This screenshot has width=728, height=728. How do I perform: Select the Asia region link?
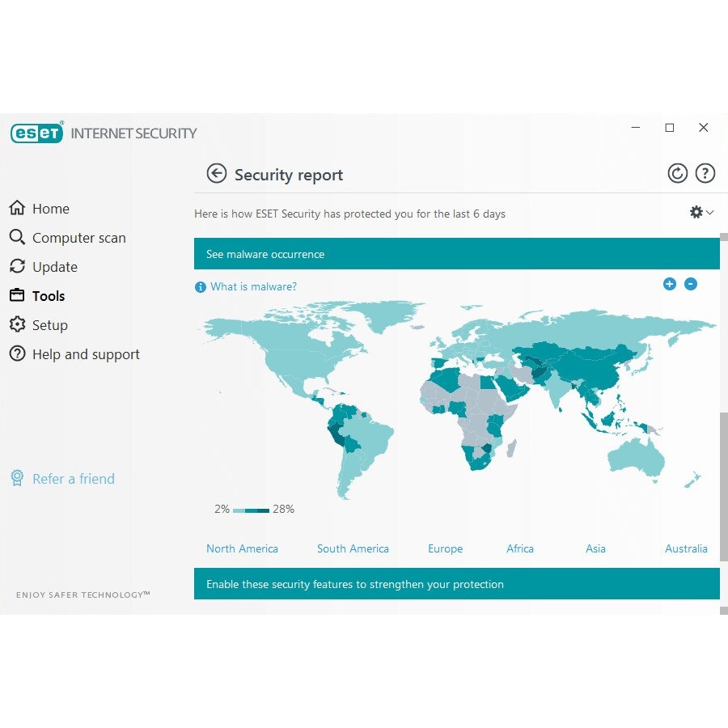(x=595, y=548)
